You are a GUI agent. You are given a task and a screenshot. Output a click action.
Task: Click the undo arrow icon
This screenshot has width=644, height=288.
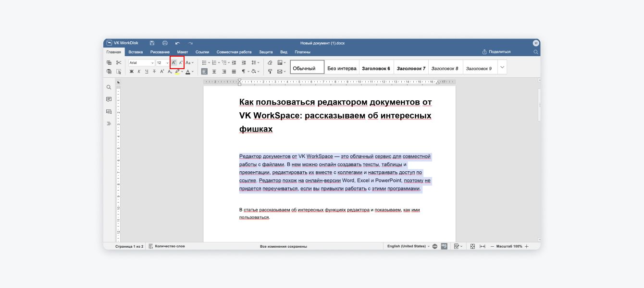(178, 43)
